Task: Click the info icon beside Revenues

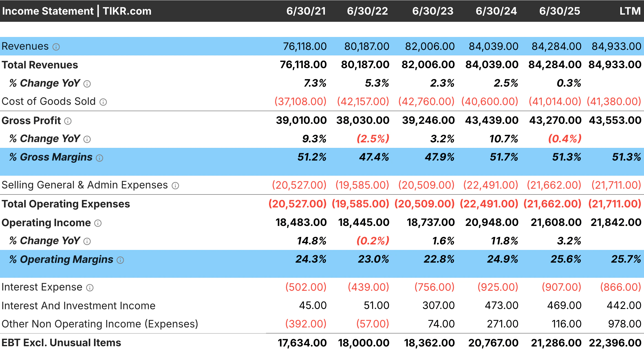Action: (x=56, y=47)
